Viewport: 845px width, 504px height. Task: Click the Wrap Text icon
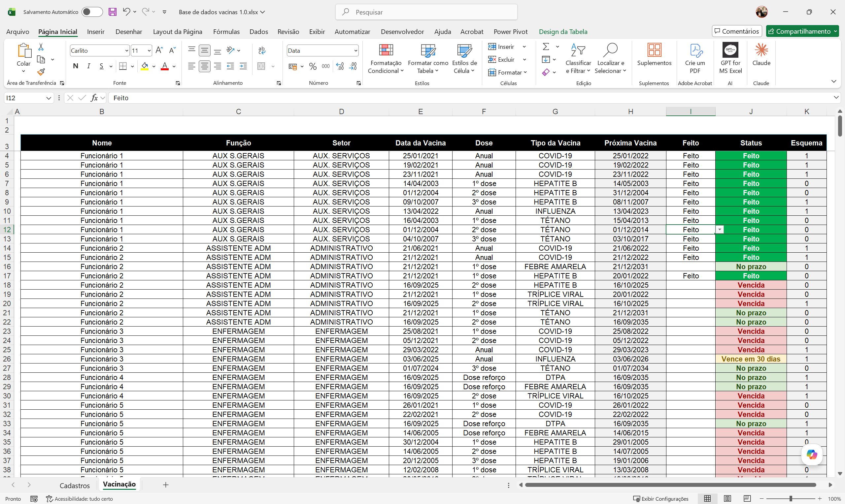[262, 50]
